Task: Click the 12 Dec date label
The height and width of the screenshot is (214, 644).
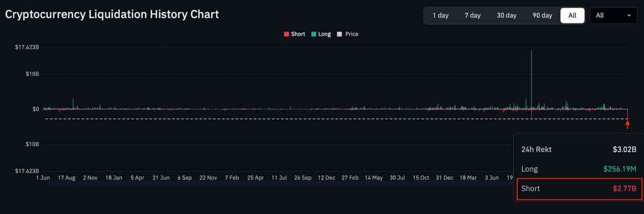Action: click(x=327, y=178)
